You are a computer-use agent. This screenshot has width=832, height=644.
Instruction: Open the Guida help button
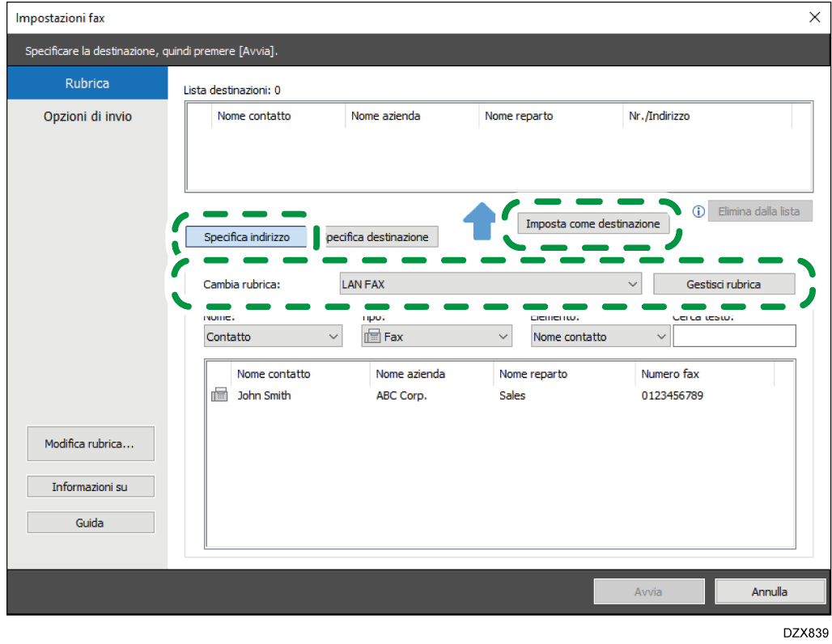(90, 523)
